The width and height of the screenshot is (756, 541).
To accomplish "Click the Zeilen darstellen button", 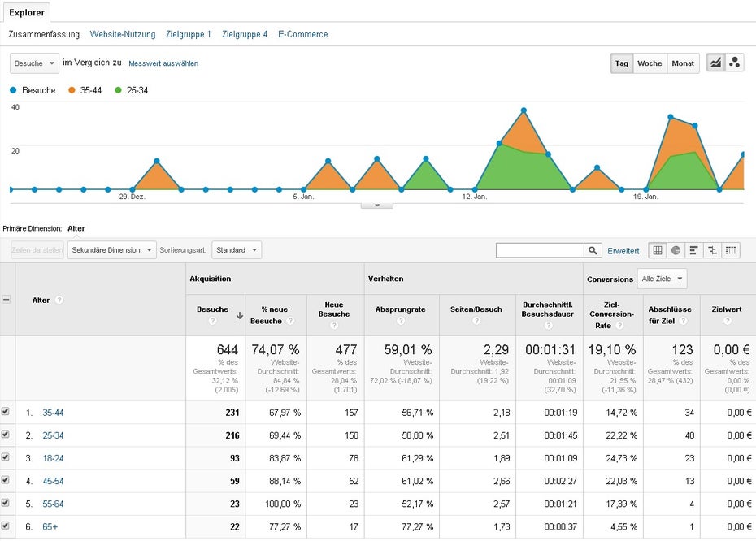I will [x=37, y=250].
